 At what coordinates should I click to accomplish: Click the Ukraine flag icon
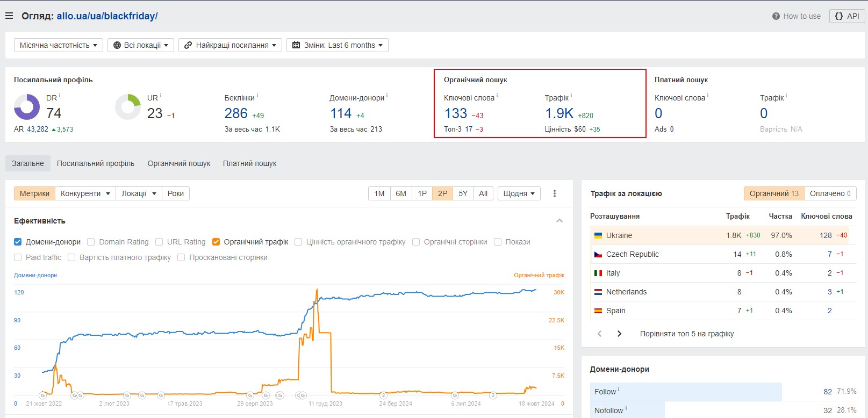[x=598, y=235]
